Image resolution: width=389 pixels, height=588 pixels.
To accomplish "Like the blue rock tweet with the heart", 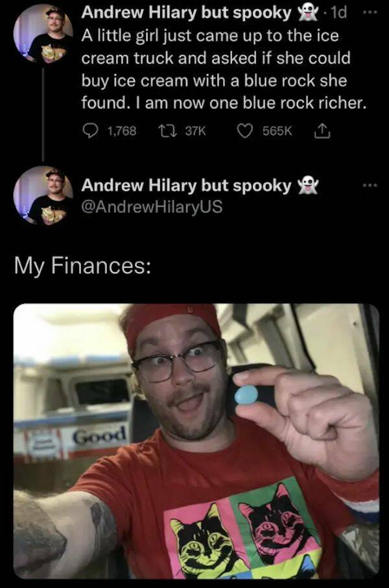I will tap(244, 131).
